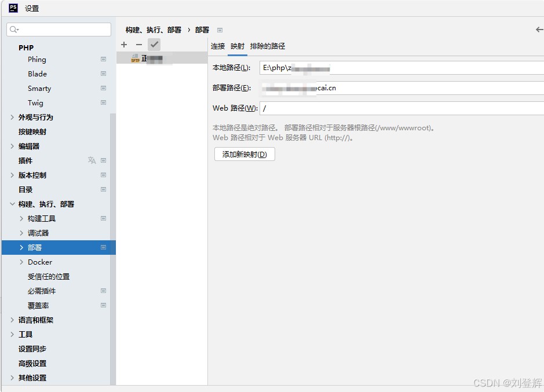Click project icon next to Smarty

click(103, 88)
